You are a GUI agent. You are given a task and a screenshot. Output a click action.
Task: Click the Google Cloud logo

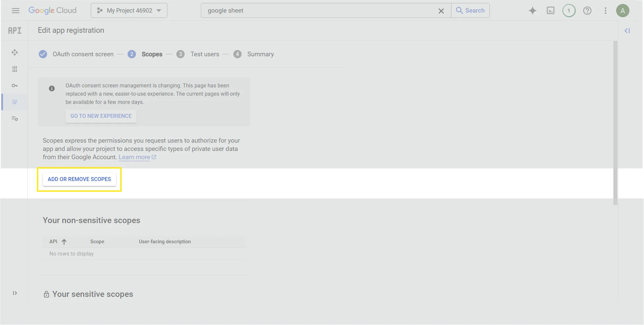pyautogui.click(x=52, y=11)
